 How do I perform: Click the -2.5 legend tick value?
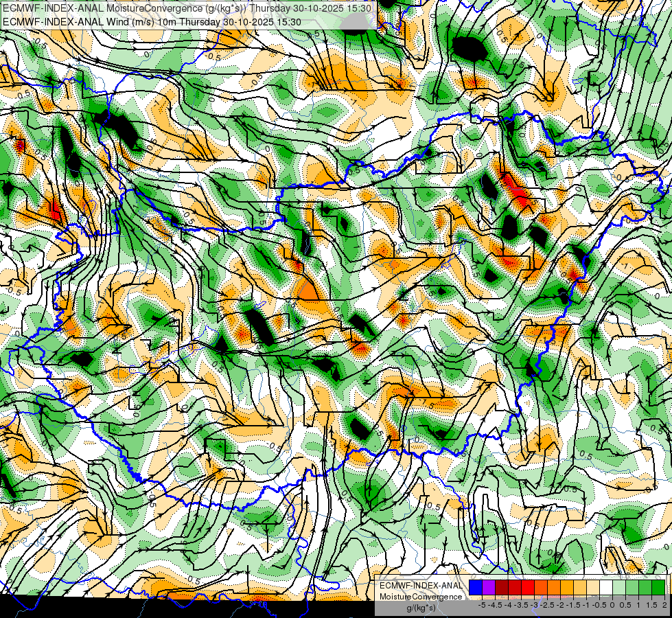(547, 605)
